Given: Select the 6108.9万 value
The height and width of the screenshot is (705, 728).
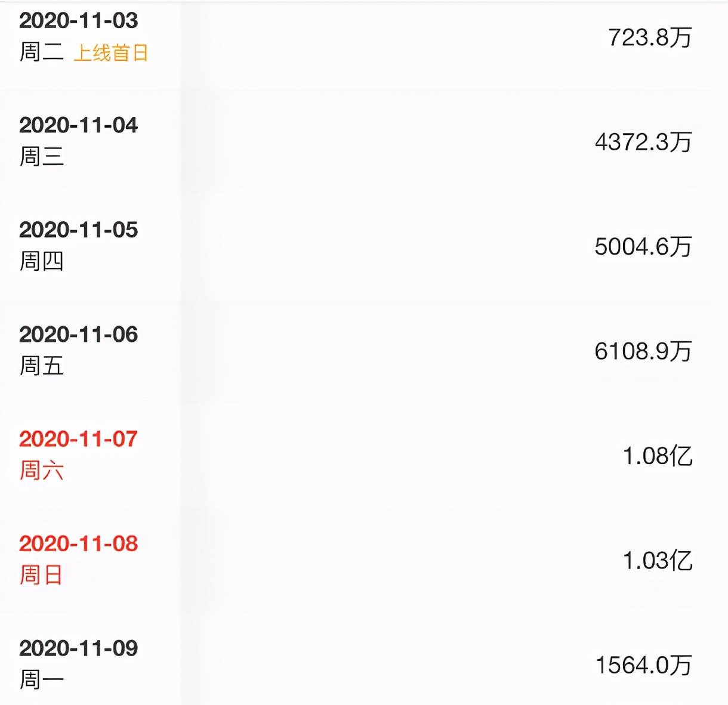Looking at the screenshot, I should (x=643, y=351).
